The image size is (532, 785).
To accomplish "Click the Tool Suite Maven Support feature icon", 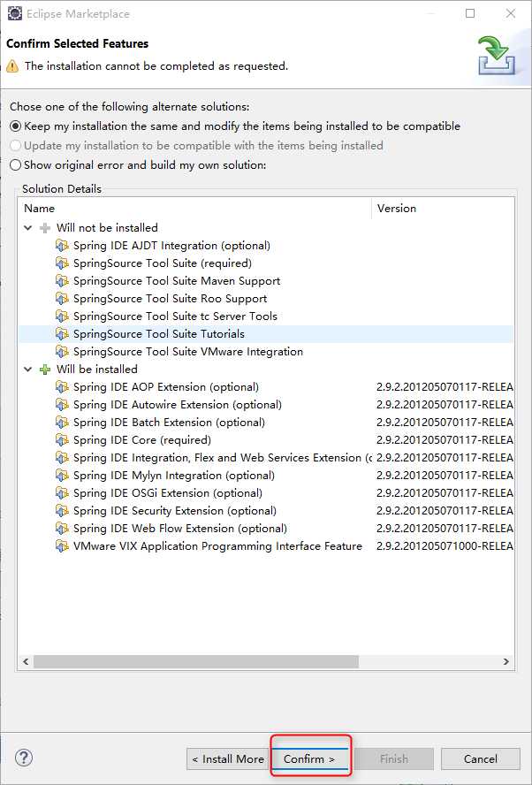I will (x=62, y=281).
